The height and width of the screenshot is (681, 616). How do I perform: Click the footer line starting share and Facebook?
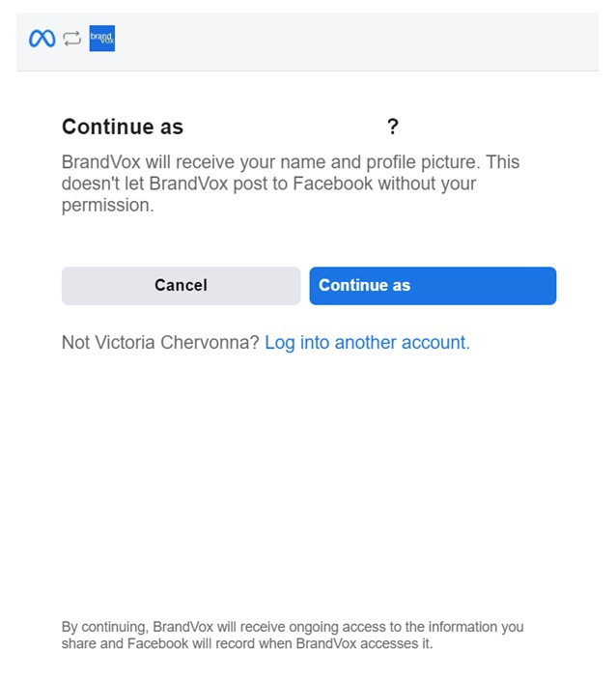pyautogui.click(x=247, y=643)
